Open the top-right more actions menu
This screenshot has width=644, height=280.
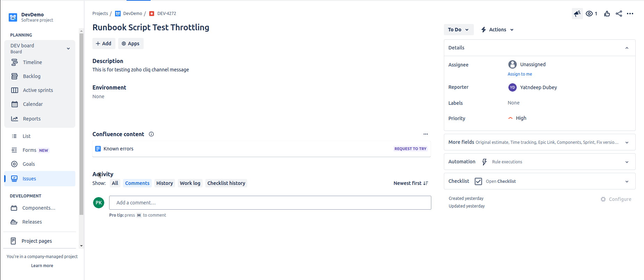[x=630, y=14]
